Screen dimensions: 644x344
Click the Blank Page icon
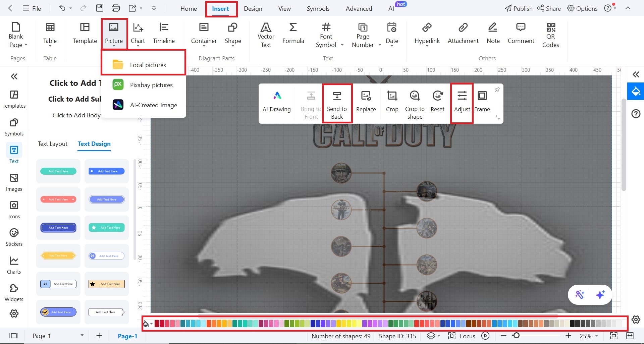16,27
